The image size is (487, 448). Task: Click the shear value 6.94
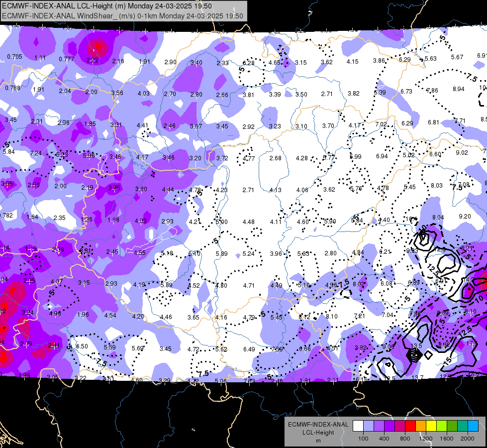click(x=382, y=156)
